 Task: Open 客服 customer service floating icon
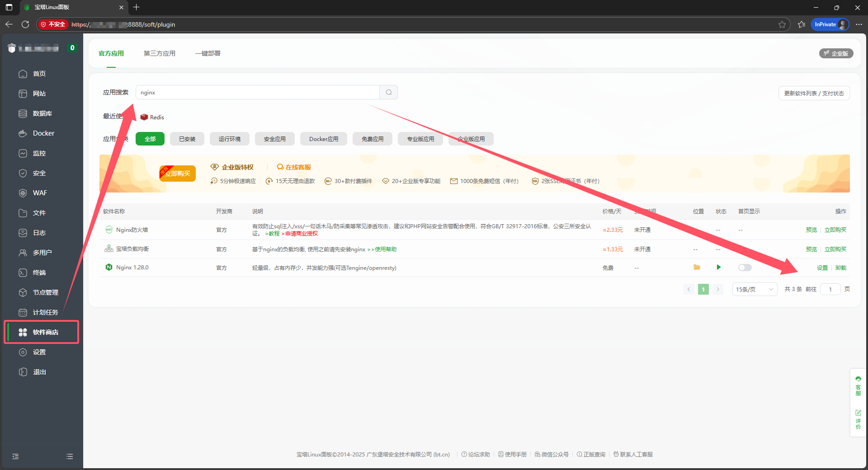[x=858, y=386]
